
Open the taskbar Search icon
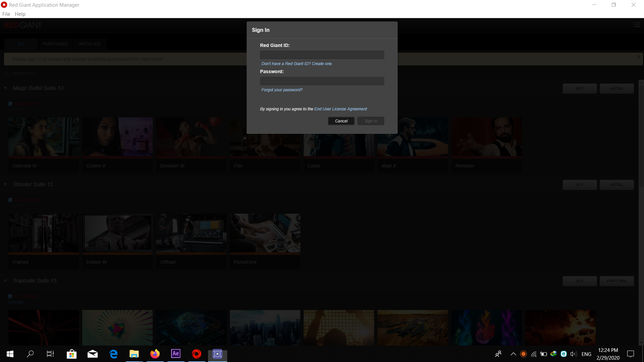(x=30, y=354)
